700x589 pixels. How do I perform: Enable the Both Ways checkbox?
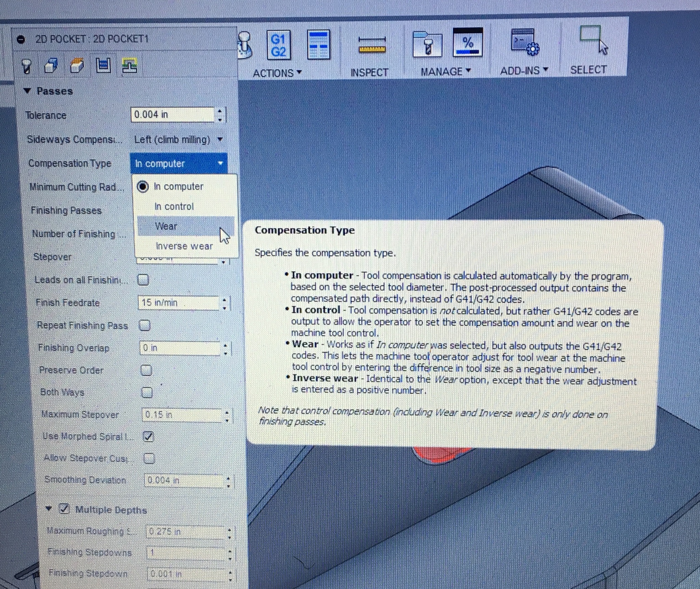coord(147,392)
